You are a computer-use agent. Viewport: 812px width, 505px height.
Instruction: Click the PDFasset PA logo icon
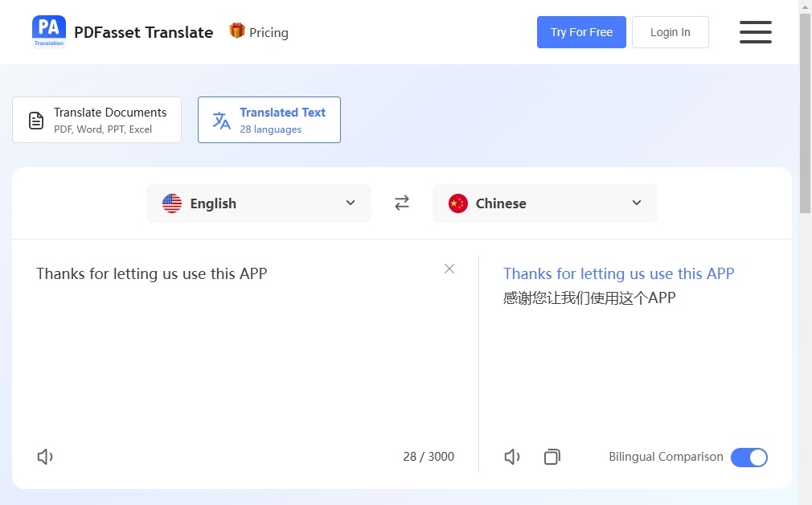pyautogui.click(x=49, y=31)
